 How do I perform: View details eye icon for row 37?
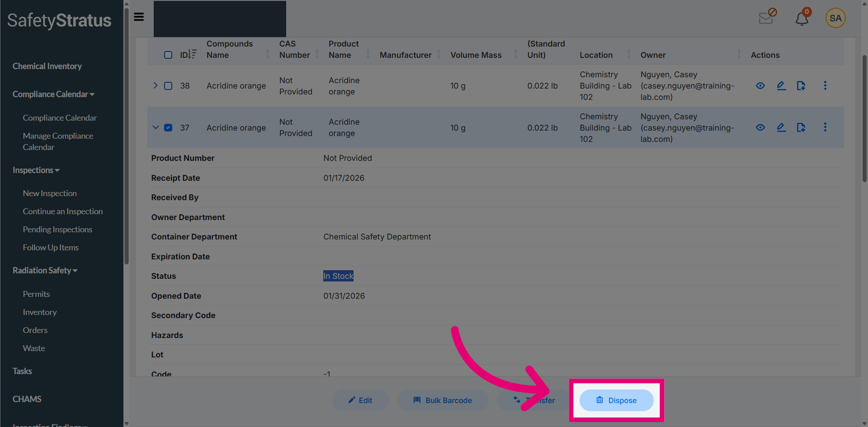point(760,127)
